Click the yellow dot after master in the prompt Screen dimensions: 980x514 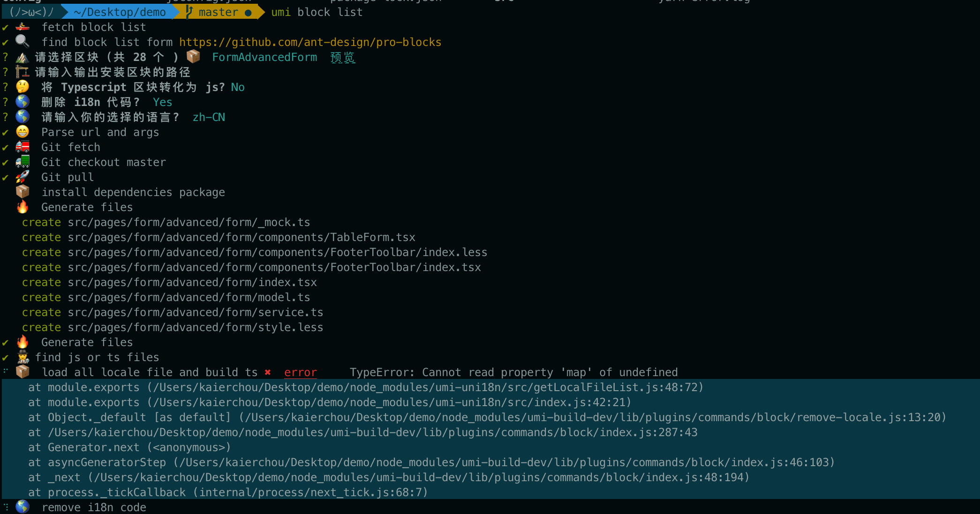coord(248,12)
